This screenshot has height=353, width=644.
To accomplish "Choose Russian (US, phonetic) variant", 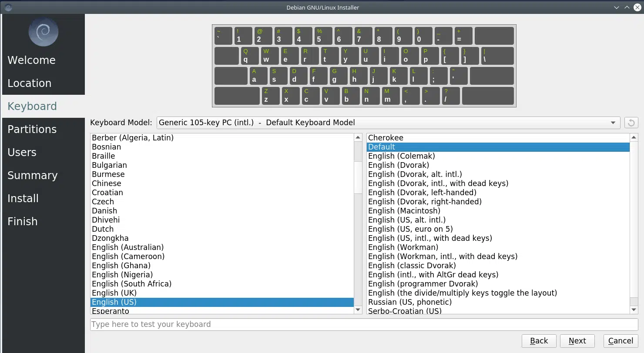I will [x=498, y=302].
